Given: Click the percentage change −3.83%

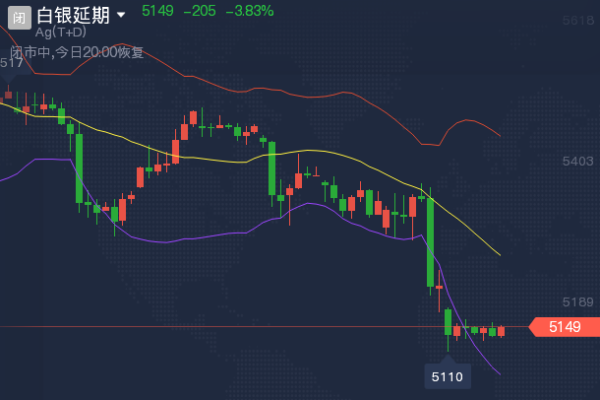Looking at the screenshot, I should tap(249, 11).
